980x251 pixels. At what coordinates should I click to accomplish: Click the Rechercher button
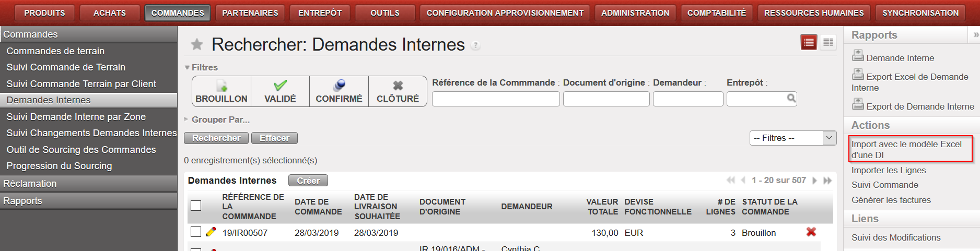point(216,138)
